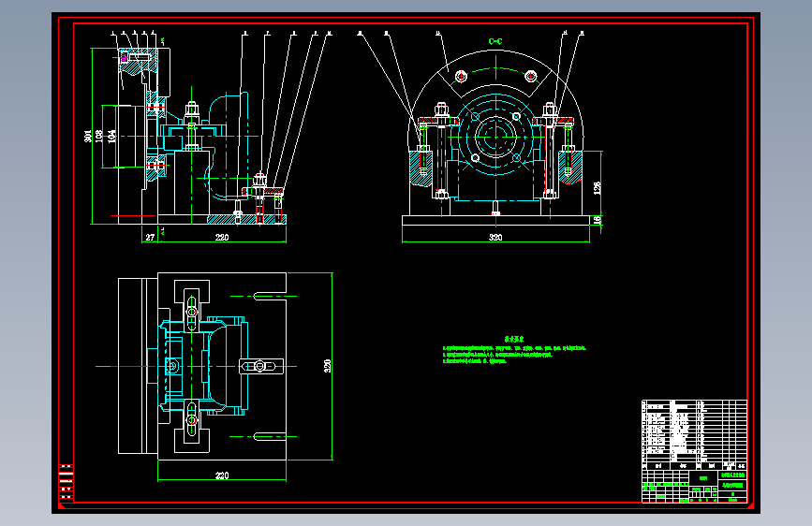This screenshot has width=812, height=526.
Task: Pick the 168 vertical dimension text
Action: tap(99, 136)
